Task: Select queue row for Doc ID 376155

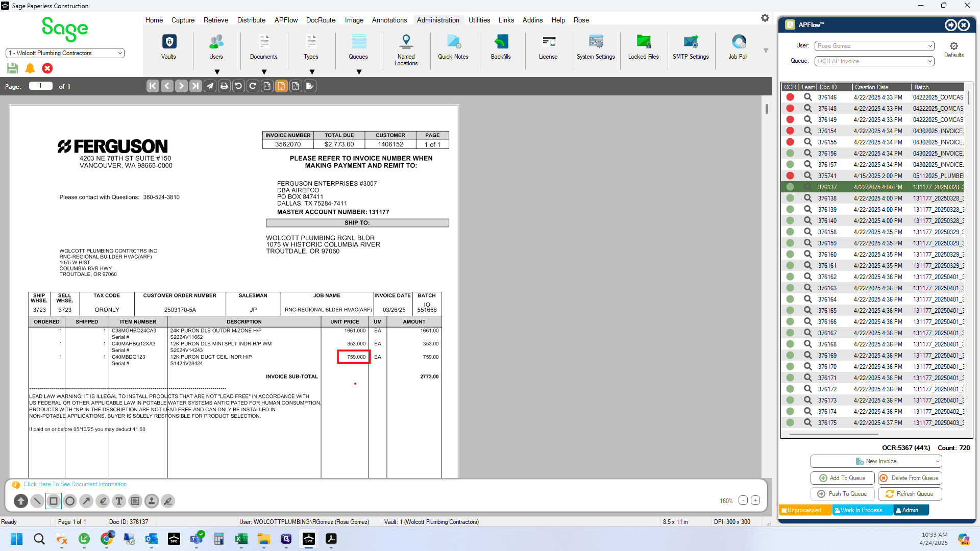Action: [x=874, y=142]
